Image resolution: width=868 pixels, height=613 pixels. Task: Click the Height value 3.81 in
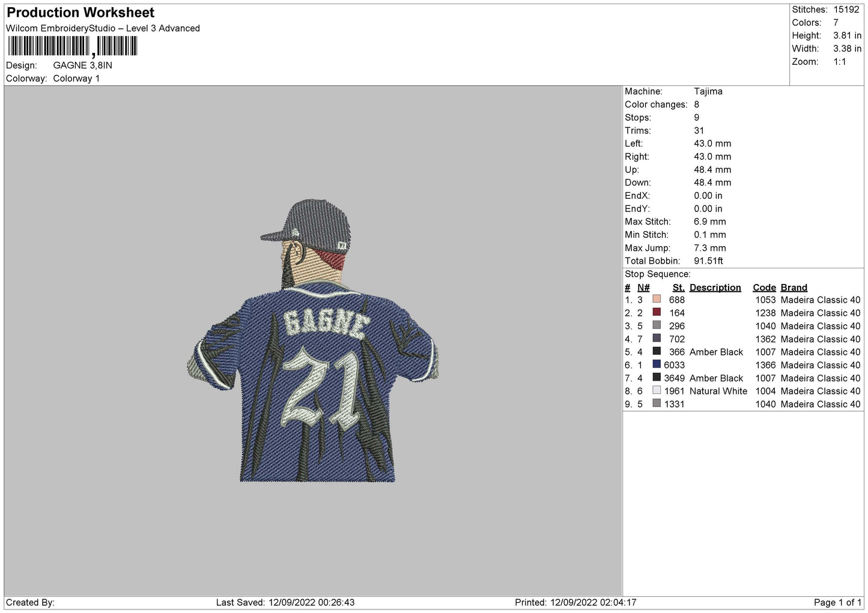click(x=847, y=36)
